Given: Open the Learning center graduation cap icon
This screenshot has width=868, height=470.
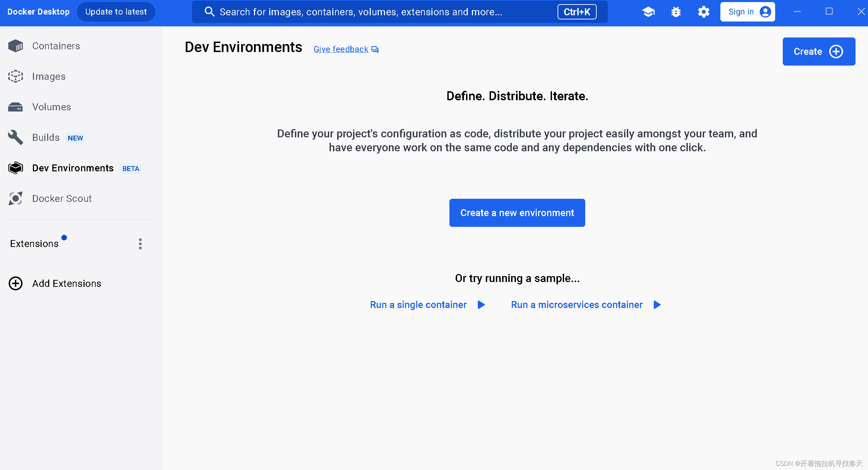Looking at the screenshot, I should click(x=648, y=12).
